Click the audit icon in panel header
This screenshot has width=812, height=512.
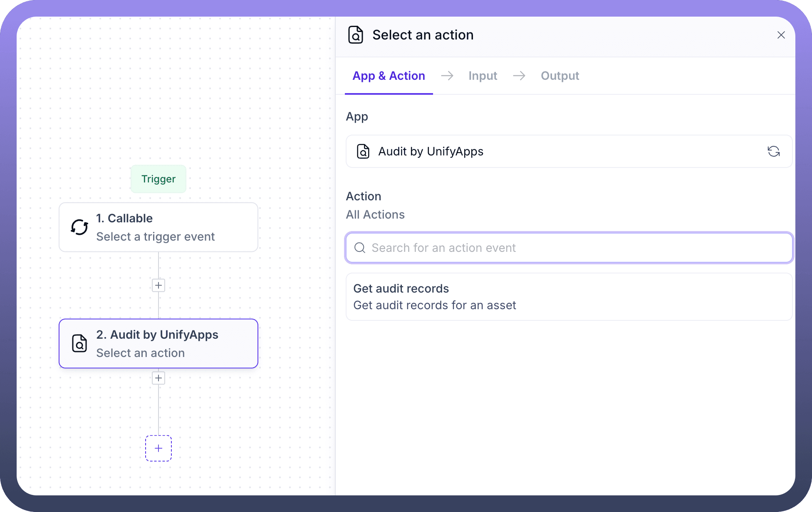point(356,35)
